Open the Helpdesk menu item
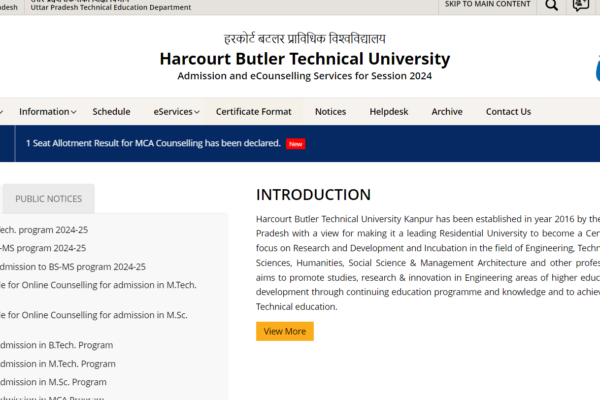Image resolution: width=600 pixels, height=400 pixels. [389, 112]
